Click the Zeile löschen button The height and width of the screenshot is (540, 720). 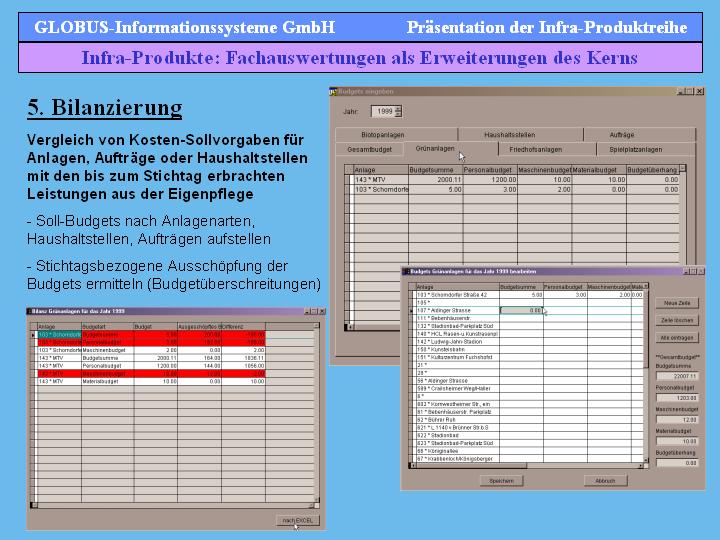pos(677,320)
